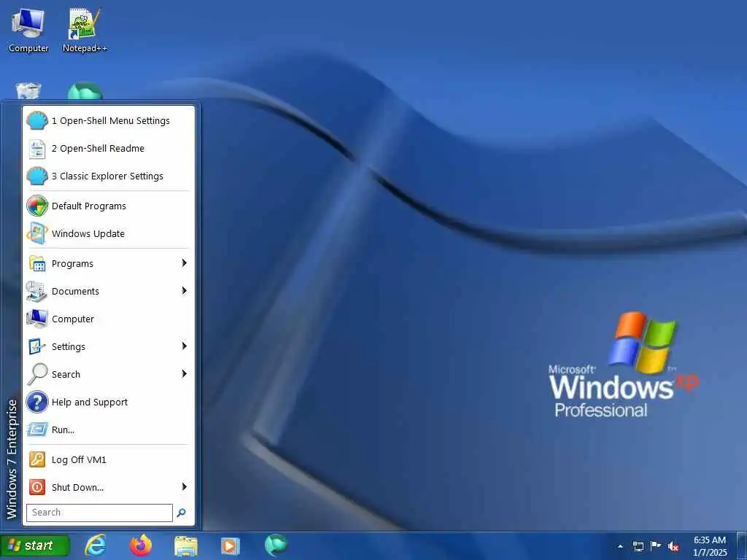Open the media player taskbar icon
The height and width of the screenshot is (560, 747).
tap(230, 545)
